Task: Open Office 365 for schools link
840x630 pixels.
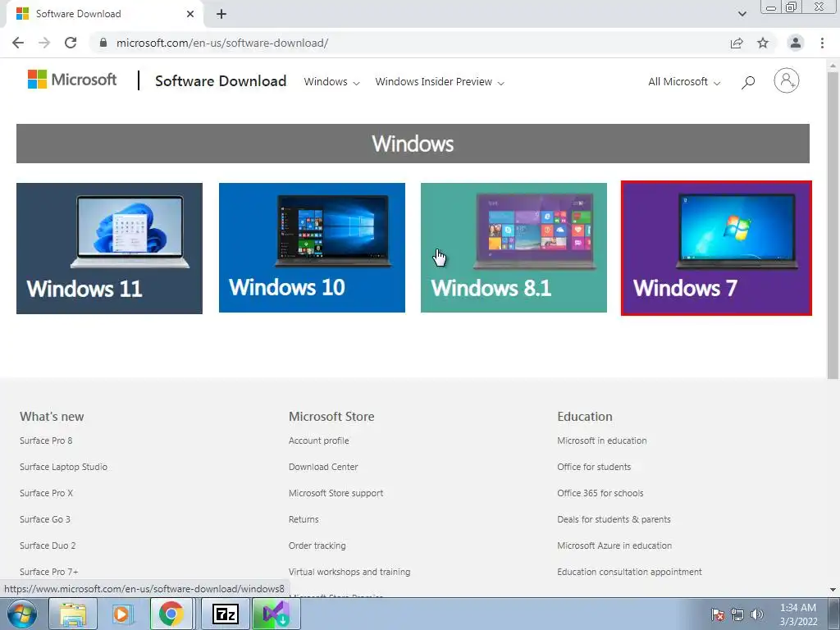Action: (x=600, y=493)
